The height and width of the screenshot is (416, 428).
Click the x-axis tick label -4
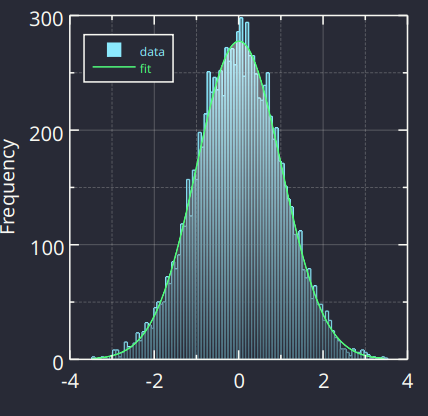(70, 381)
